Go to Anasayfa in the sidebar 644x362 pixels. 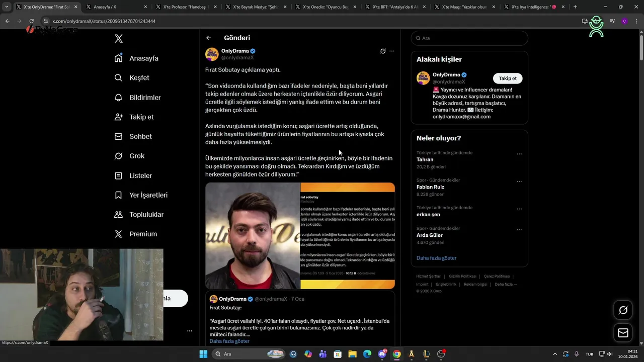pyautogui.click(x=136, y=58)
